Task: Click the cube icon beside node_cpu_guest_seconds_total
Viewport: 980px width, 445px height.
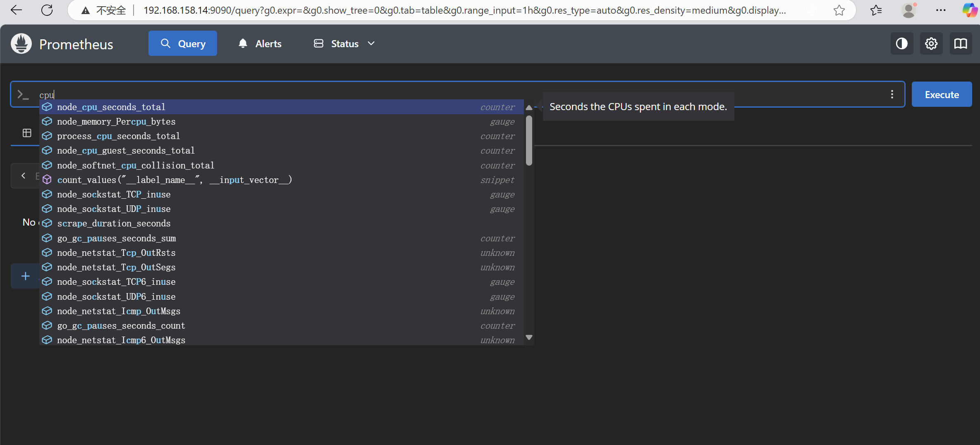Action: (x=47, y=150)
